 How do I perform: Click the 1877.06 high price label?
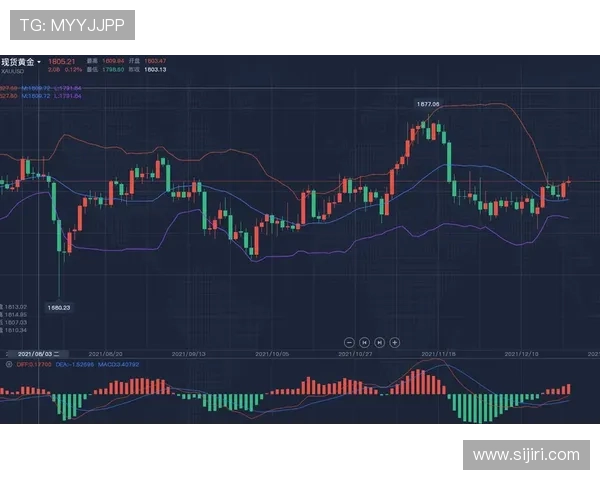coord(430,103)
